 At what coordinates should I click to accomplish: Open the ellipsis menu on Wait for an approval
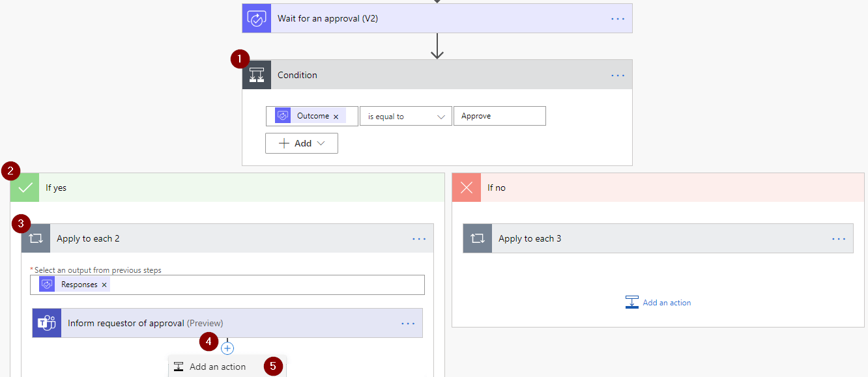[616, 18]
